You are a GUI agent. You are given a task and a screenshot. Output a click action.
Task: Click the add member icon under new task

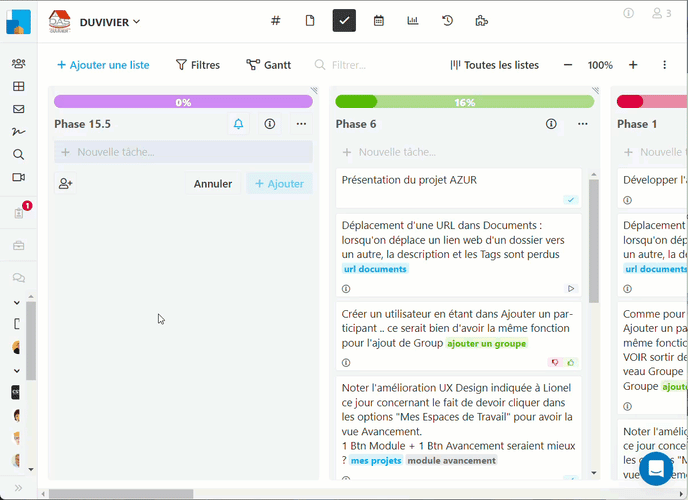[66, 184]
